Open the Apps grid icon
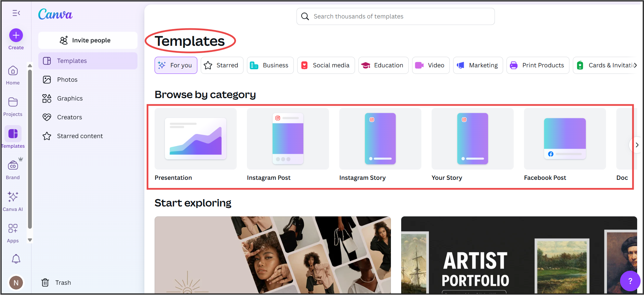Image resolution: width=644 pixels, height=295 pixels. click(x=13, y=228)
